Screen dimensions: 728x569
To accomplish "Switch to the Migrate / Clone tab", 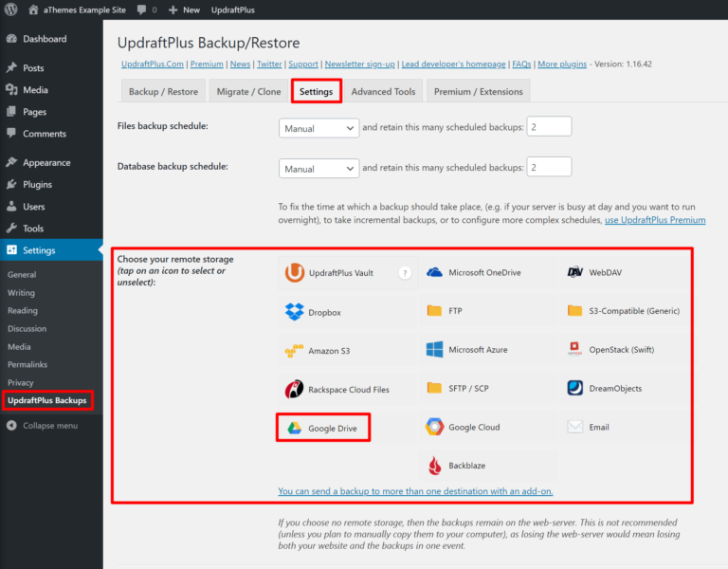I will [x=248, y=91].
